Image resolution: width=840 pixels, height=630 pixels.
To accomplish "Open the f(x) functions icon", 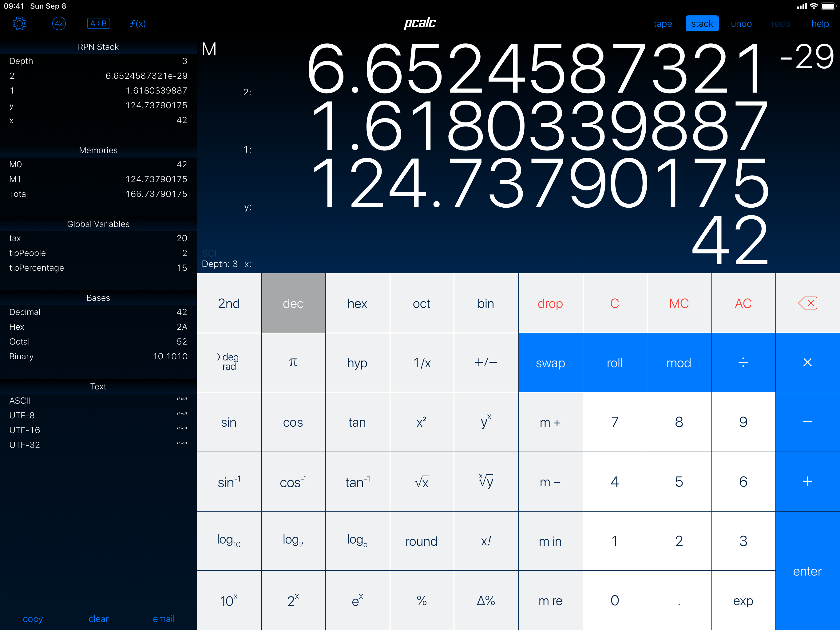I will click(137, 24).
